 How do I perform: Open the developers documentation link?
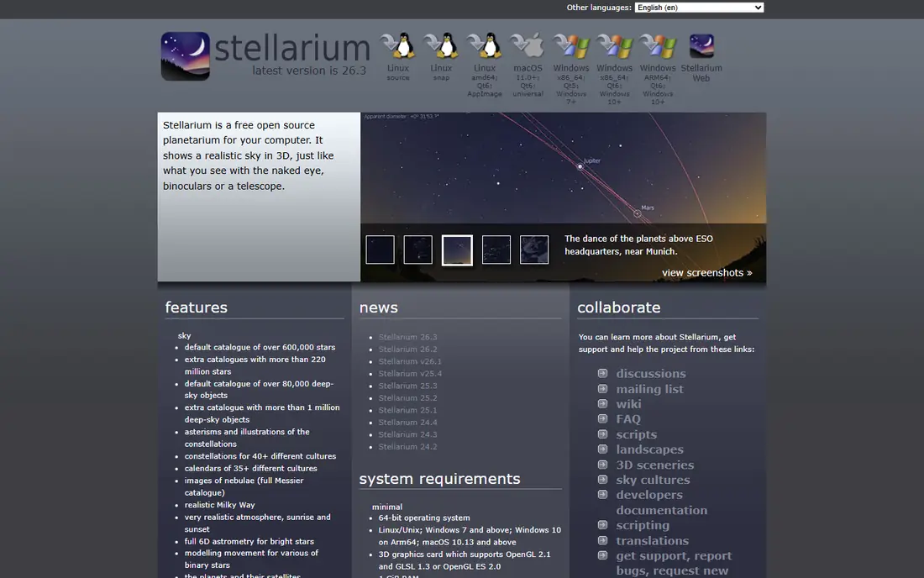point(661,502)
